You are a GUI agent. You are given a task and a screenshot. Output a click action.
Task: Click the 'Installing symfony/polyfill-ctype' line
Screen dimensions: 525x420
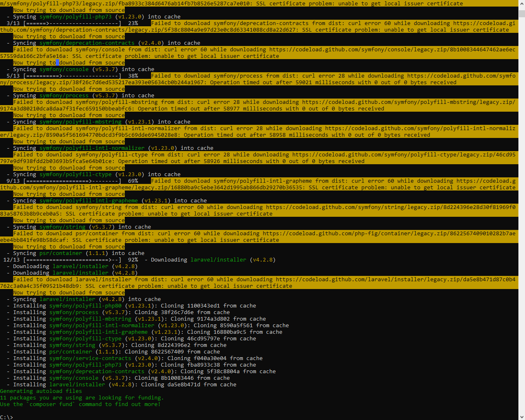pos(131,339)
